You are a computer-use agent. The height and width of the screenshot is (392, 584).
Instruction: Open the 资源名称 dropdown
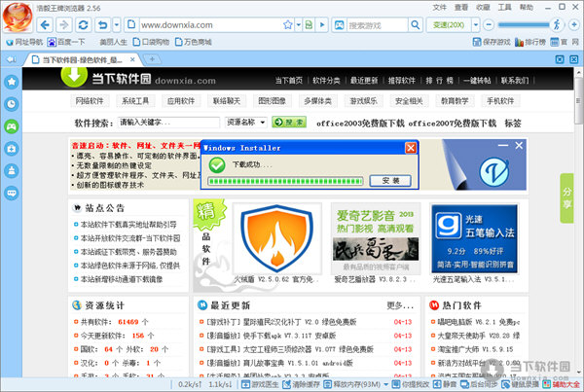point(246,123)
